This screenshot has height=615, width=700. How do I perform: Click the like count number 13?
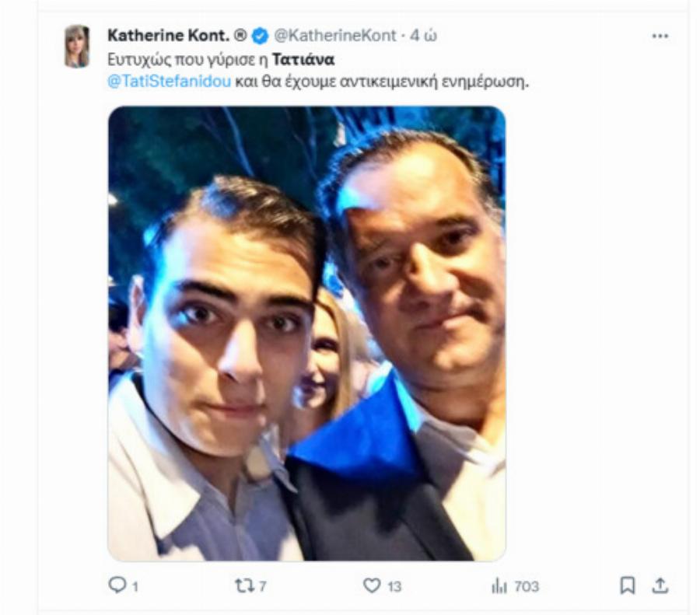click(395, 586)
